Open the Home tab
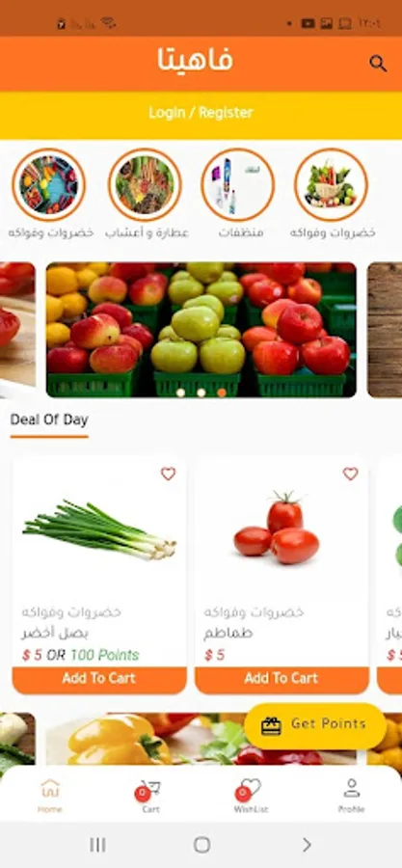Image resolution: width=402 pixels, height=868 pixels. click(x=50, y=796)
